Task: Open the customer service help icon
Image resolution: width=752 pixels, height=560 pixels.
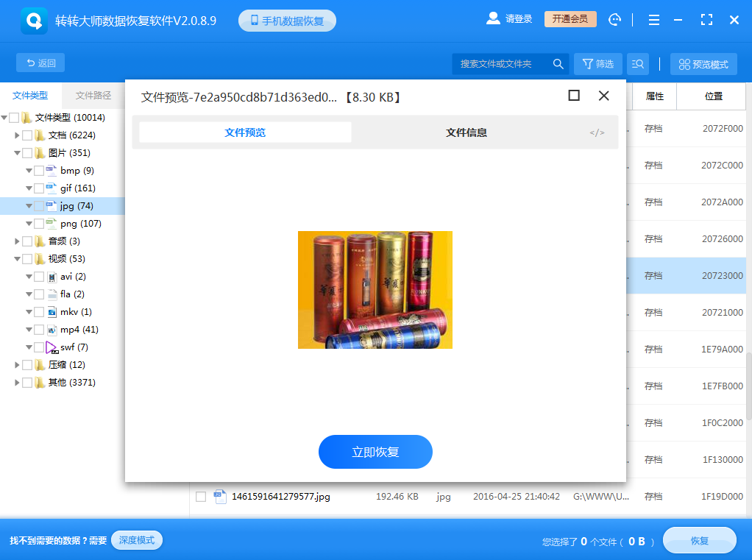Action: pos(615,18)
